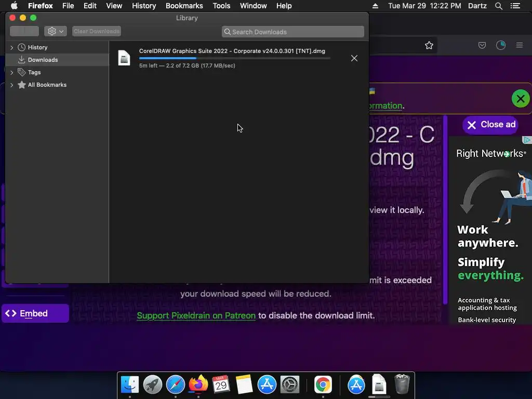Open System Preferences from the Dock
This screenshot has height=399, width=532.
289,384
